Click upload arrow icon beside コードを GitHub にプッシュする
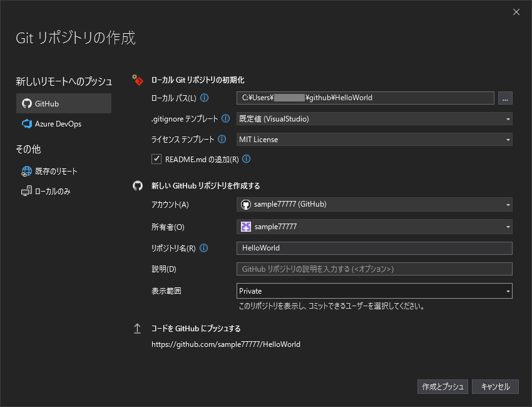The image size is (532, 407). click(x=138, y=329)
